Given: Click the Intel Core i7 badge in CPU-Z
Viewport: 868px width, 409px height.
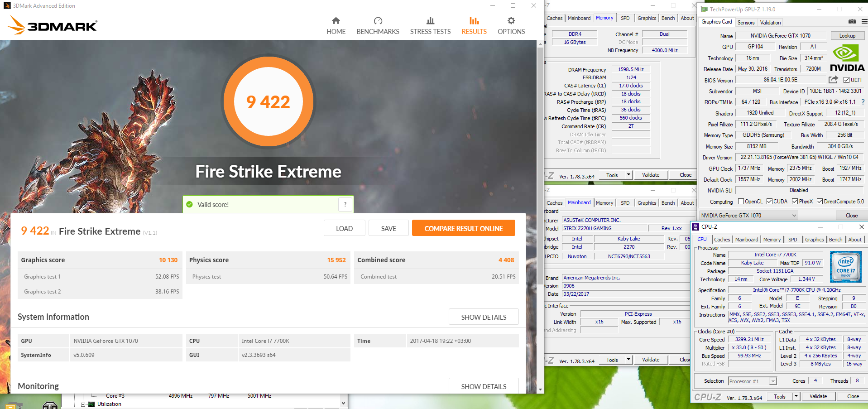Looking at the screenshot, I should (846, 267).
